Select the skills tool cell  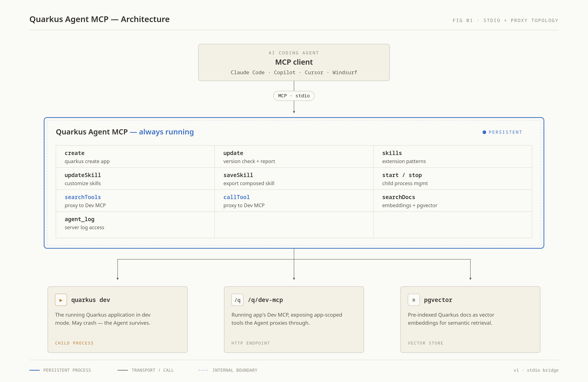(x=453, y=156)
